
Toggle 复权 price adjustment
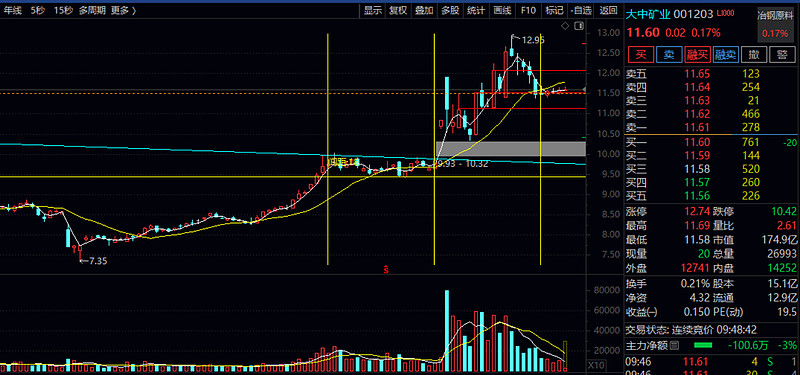398,10
